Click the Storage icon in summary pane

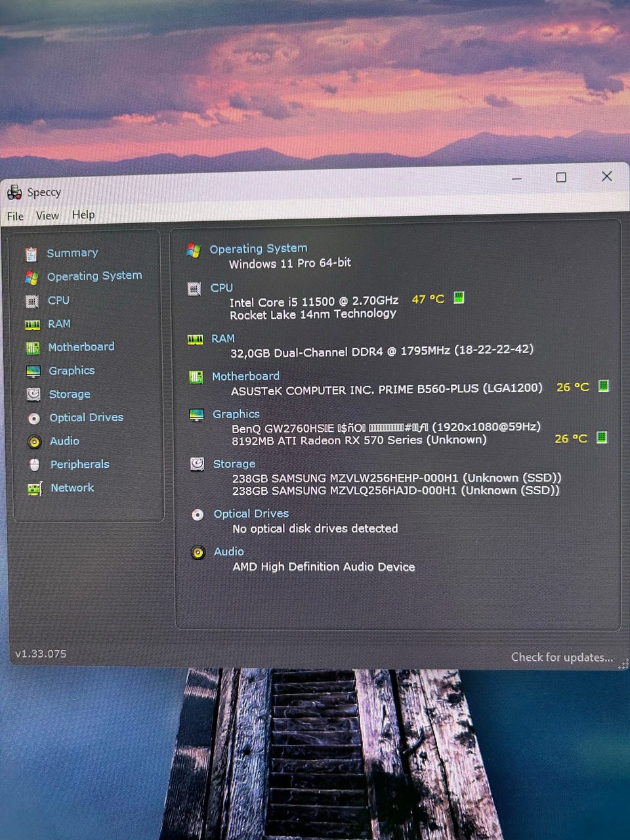[x=197, y=464]
